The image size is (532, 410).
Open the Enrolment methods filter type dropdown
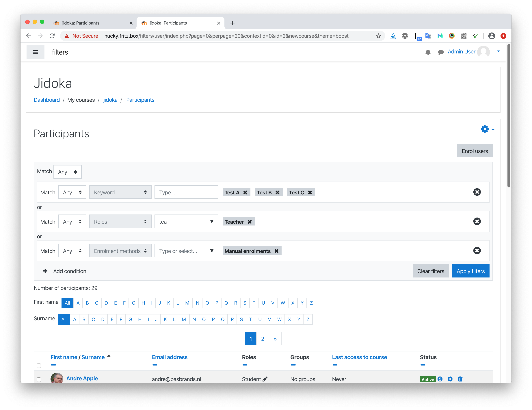[x=120, y=251]
